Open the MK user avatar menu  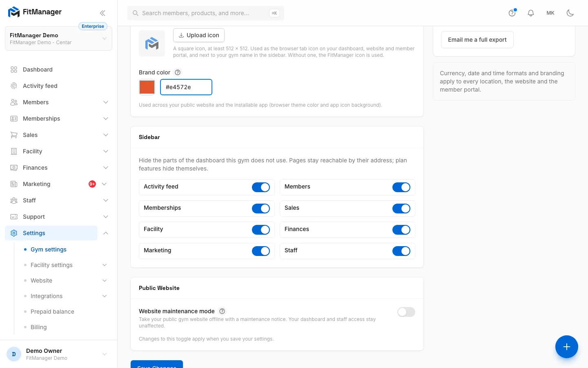(550, 13)
